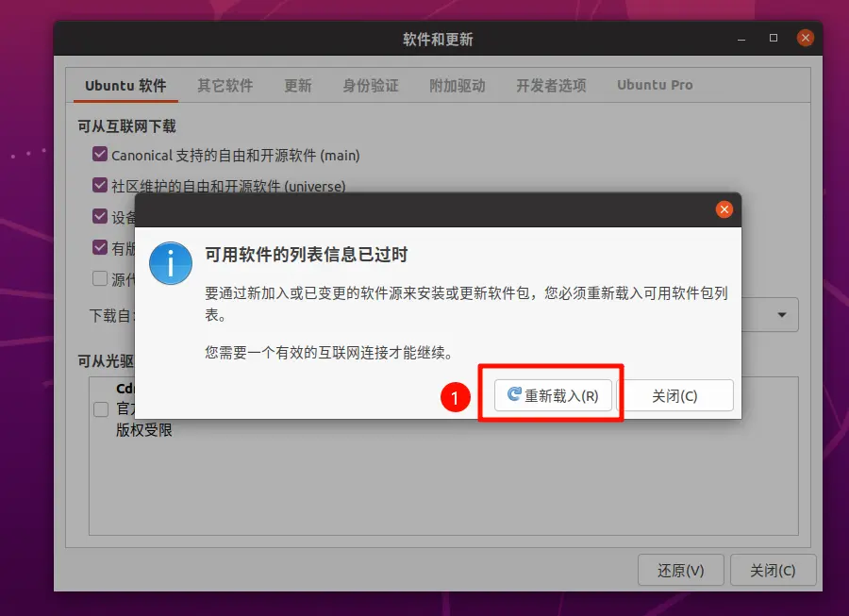
Task: Click the 可从互联网下载 section heading
Action: pos(126,126)
